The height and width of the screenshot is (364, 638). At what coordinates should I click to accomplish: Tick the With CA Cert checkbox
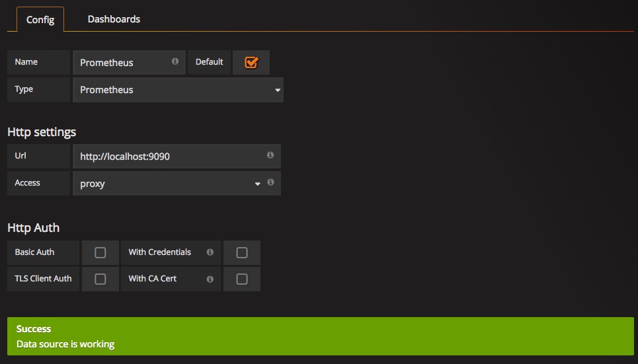coord(242,279)
